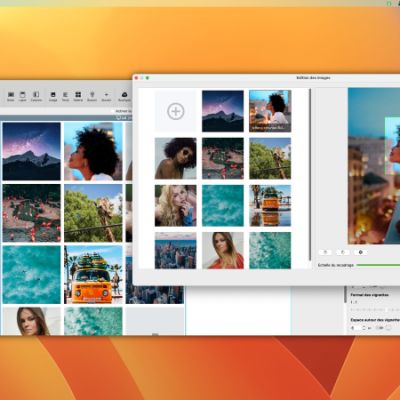Select the teal ocean thumbnail beside the red-top woman
400x400 pixels.
pos(270,251)
